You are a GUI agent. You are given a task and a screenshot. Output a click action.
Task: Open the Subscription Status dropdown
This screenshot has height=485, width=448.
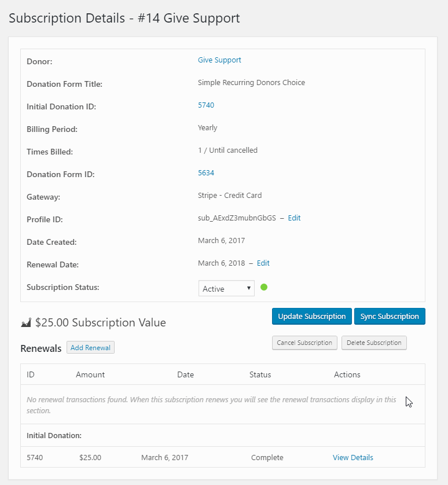[x=226, y=288]
